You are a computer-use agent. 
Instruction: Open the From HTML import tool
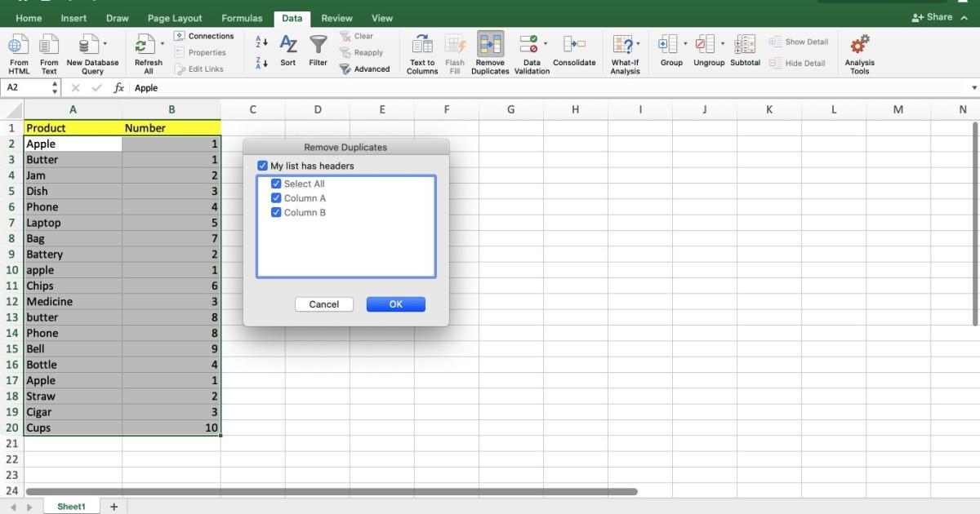click(19, 54)
